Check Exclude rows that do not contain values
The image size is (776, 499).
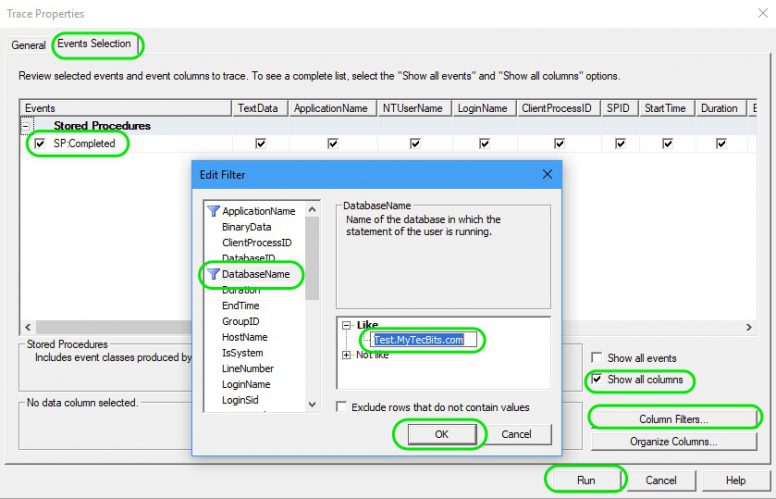341,407
